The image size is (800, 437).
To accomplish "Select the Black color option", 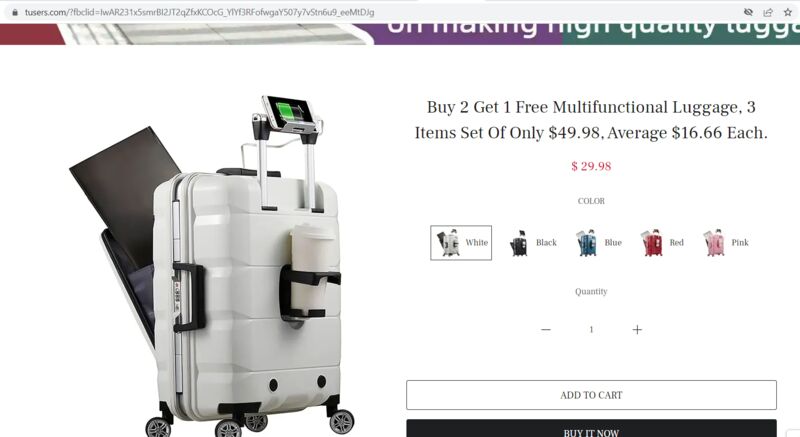I will pyautogui.click(x=533, y=243).
